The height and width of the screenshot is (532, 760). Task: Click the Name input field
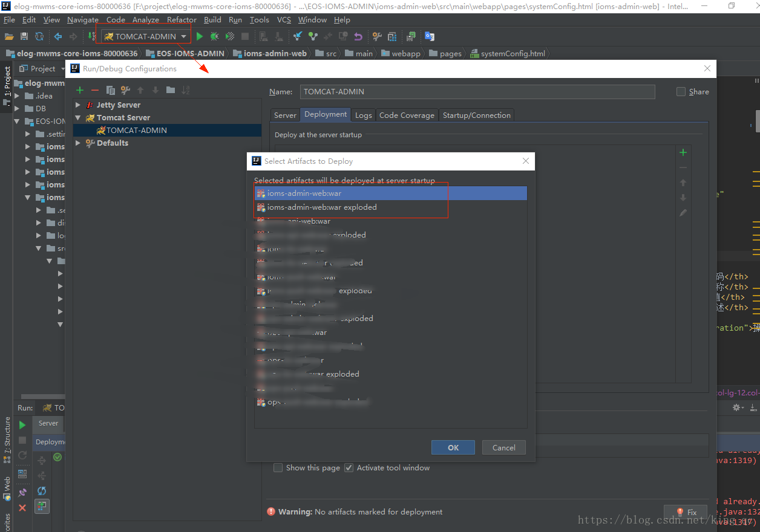477,92
